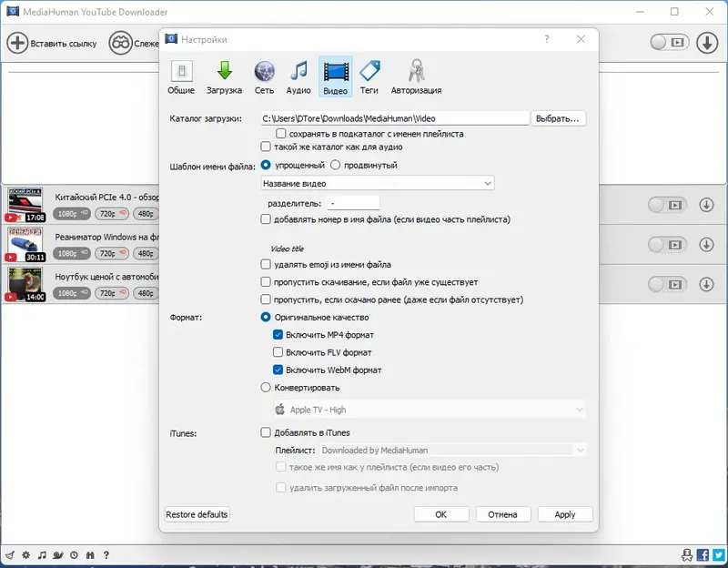728x568 pixels.
Task: Click into the 'Каталог загрузки' path field
Action: (395, 118)
